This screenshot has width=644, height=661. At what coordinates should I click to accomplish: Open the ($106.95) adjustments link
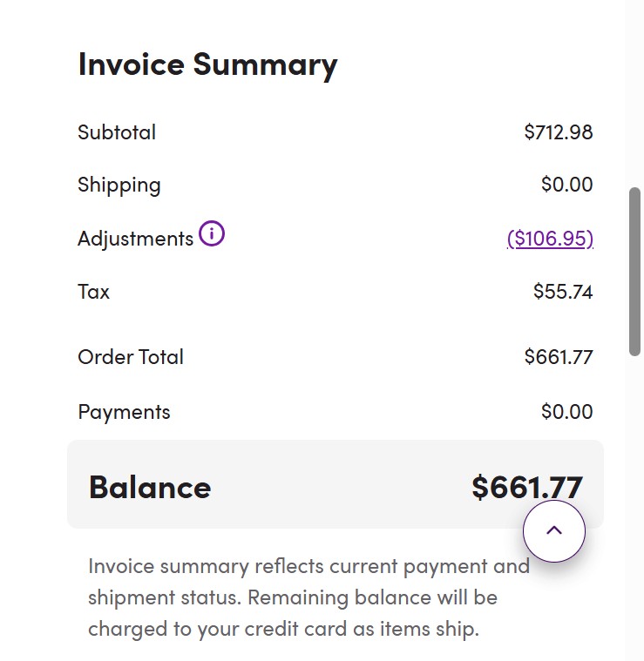click(x=550, y=238)
